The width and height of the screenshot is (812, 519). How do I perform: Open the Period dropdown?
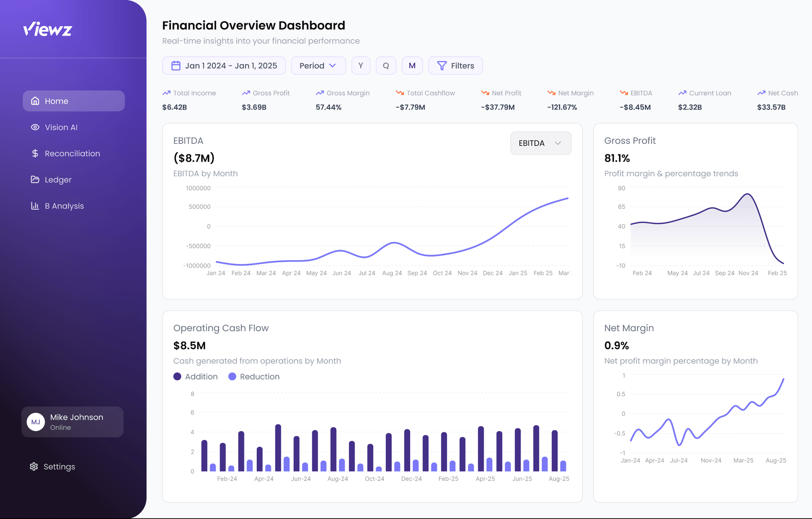(x=318, y=66)
